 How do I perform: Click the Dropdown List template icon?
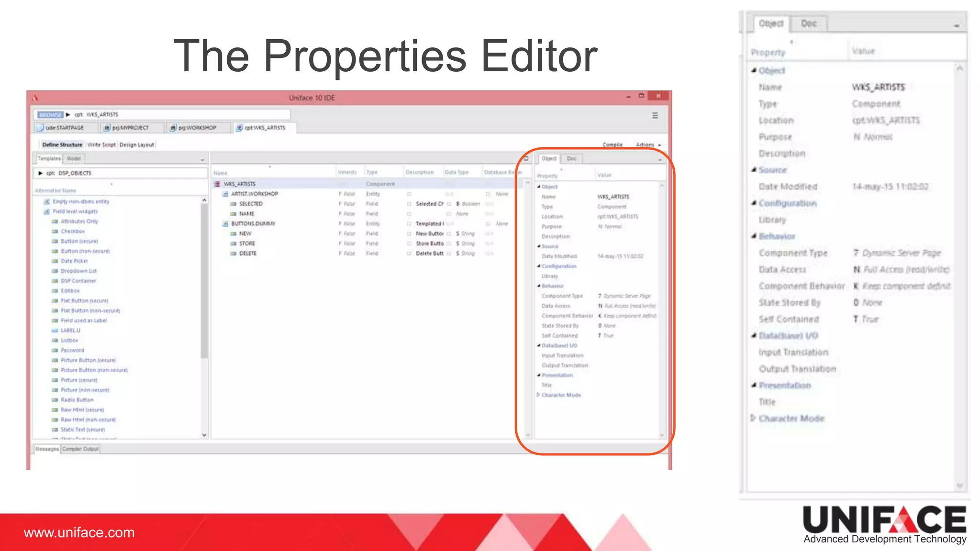[x=55, y=271]
